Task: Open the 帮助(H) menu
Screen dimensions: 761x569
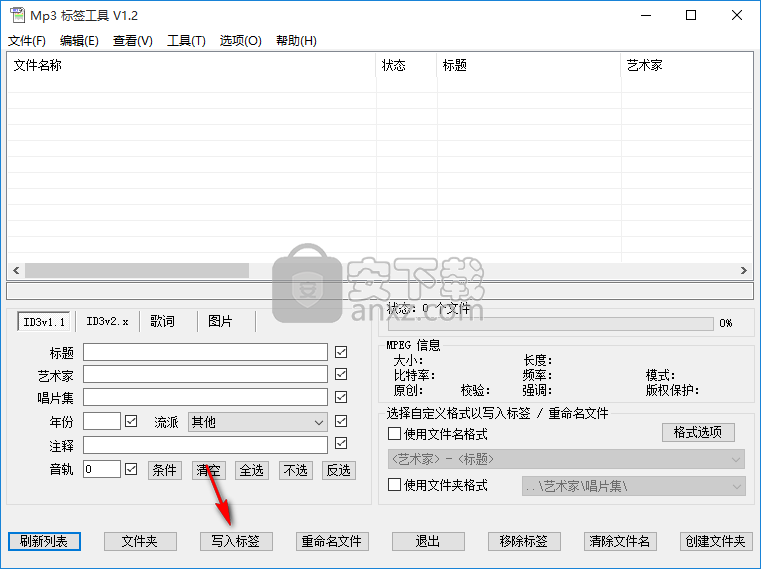Action: click(296, 41)
